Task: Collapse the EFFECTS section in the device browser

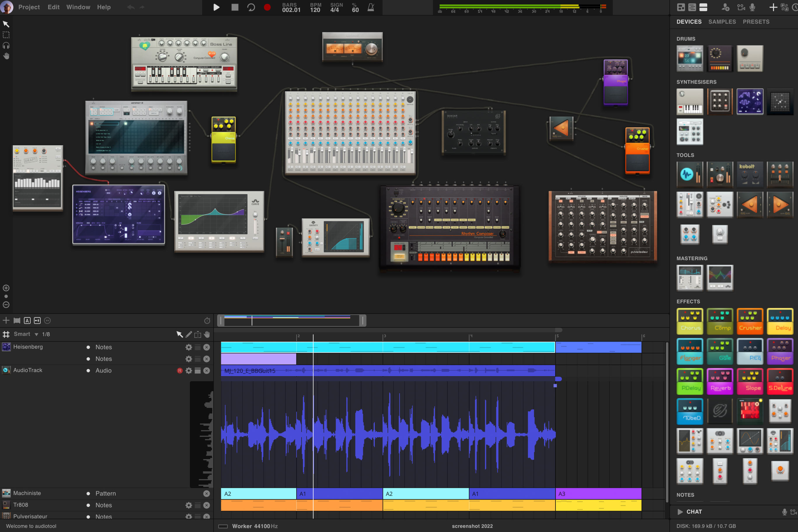Action: click(688, 301)
